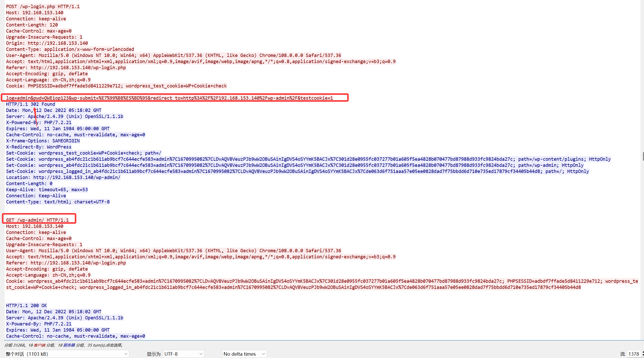Viewport: 644px width, 358px height.
Task: Click the Location: http://192.168.153.140/wp-admin/ header
Action: pyautogui.click(x=63, y=177)
